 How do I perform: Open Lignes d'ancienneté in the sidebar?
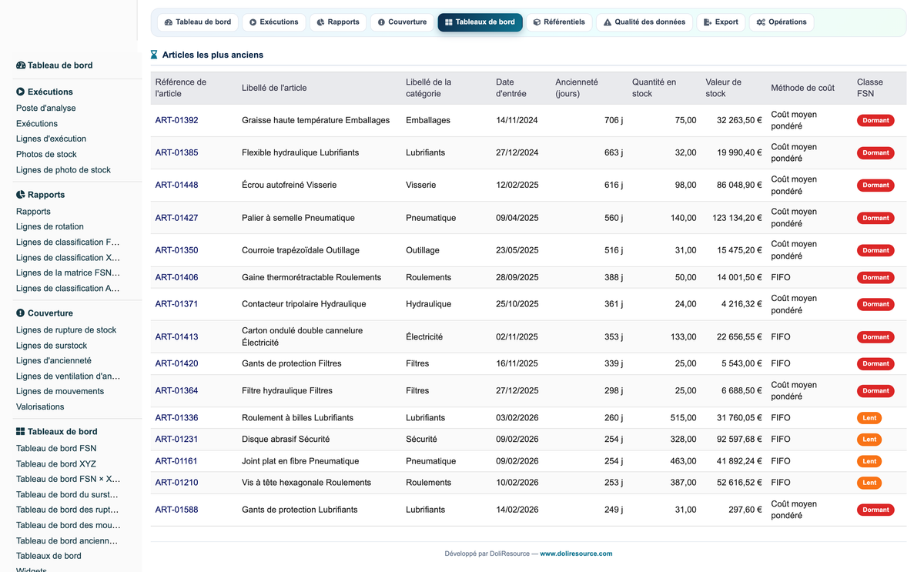[54, 361]
